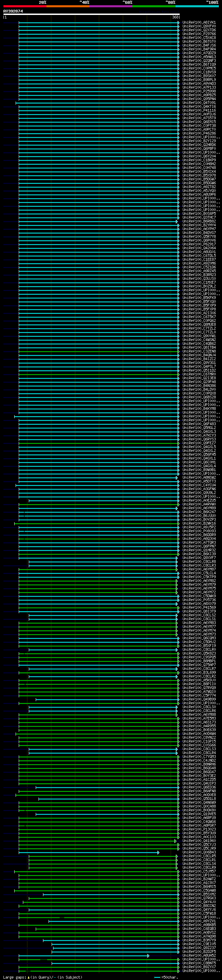
Task: Select hit UniRef100_A8NSW2
Action: (199, 477)
